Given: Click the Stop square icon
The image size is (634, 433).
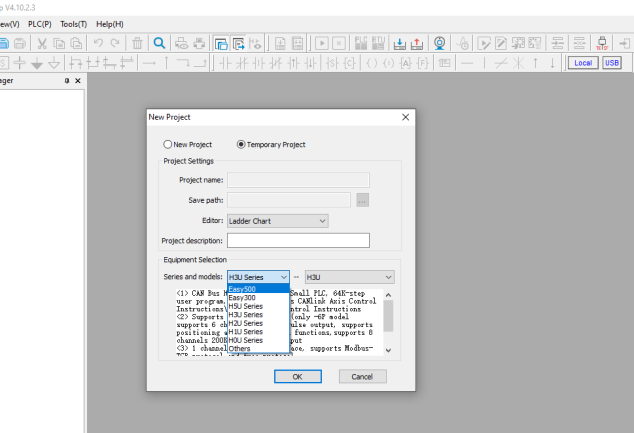Looking at the screenshot, I should tap(339, 43).
